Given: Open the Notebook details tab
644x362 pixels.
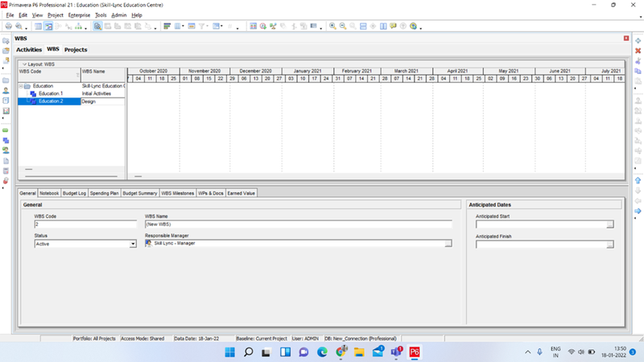Looking at the screenshot, I should click(49, 193).
